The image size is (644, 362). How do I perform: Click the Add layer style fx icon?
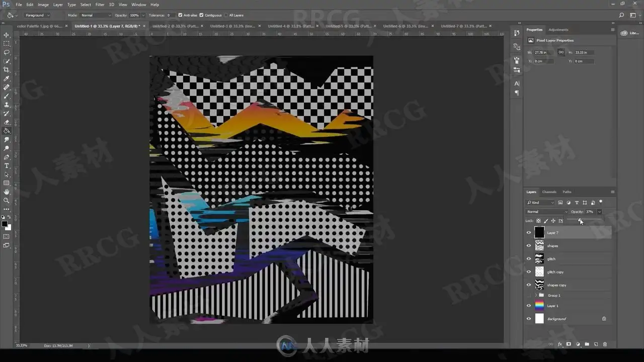coord(559,344)
